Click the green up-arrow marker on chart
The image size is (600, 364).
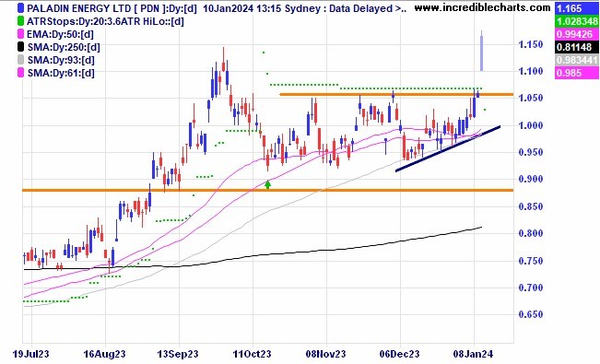(268, 184)
